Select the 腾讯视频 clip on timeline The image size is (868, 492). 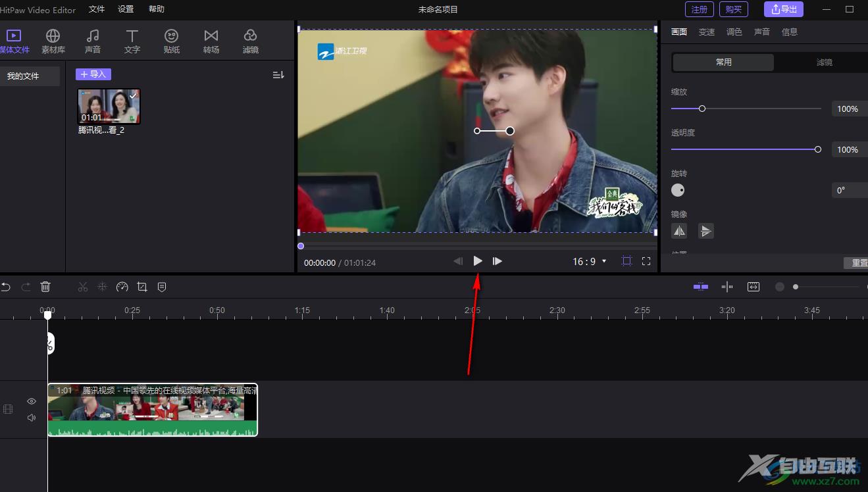pyautogui.click(x=153, y=410)
